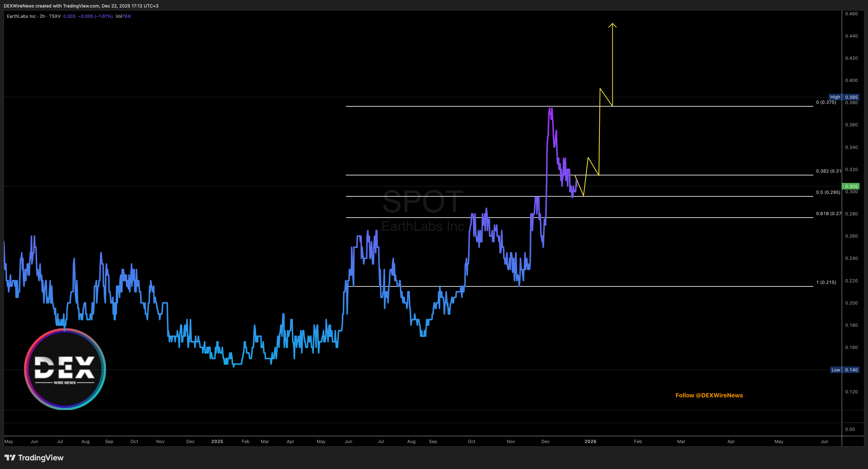Image resolution: width=868 pixels, height=469 pixels.
Task: Click the 2026 label on time axis
Action: point(590,441)
